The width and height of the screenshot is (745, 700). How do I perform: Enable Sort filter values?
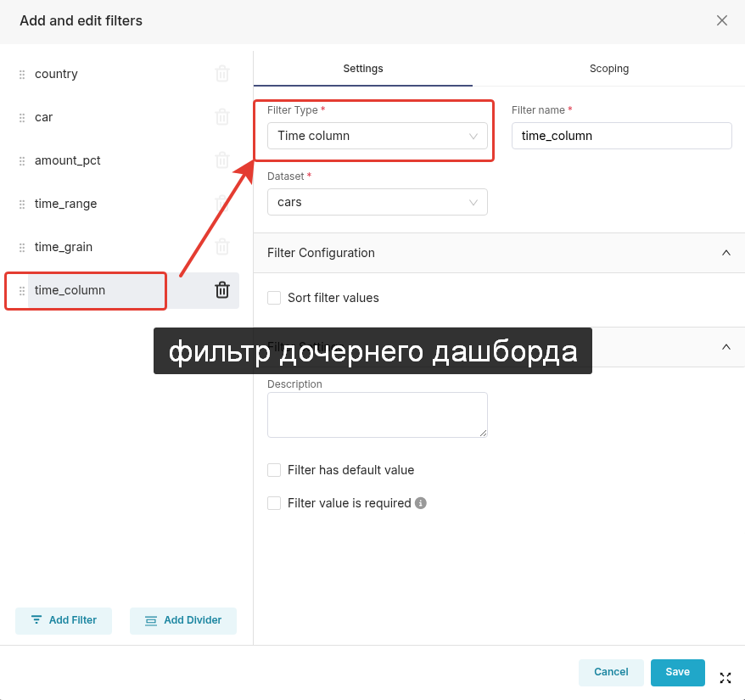(x=274, y=298)
